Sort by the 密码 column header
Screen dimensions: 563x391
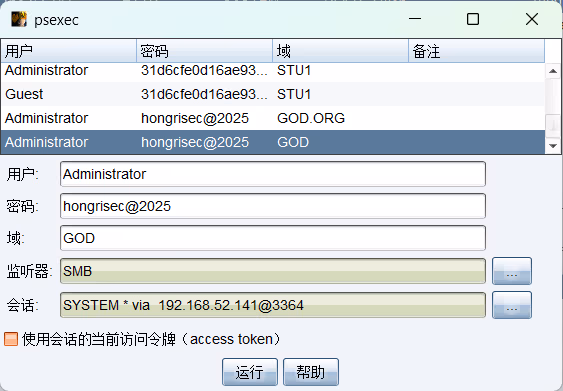click(x=205, y=51)
